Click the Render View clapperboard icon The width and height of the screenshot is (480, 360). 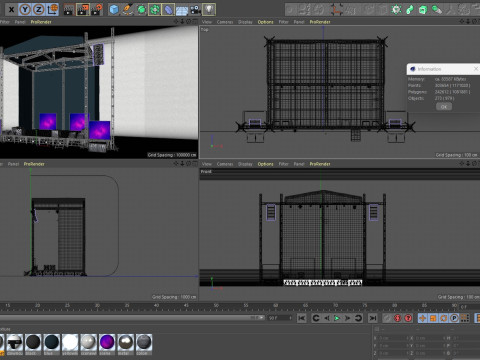coord(69,10)
